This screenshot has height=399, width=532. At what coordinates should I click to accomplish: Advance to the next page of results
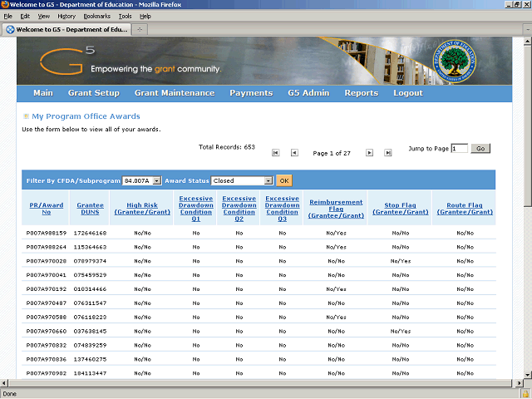click(369, 153)
